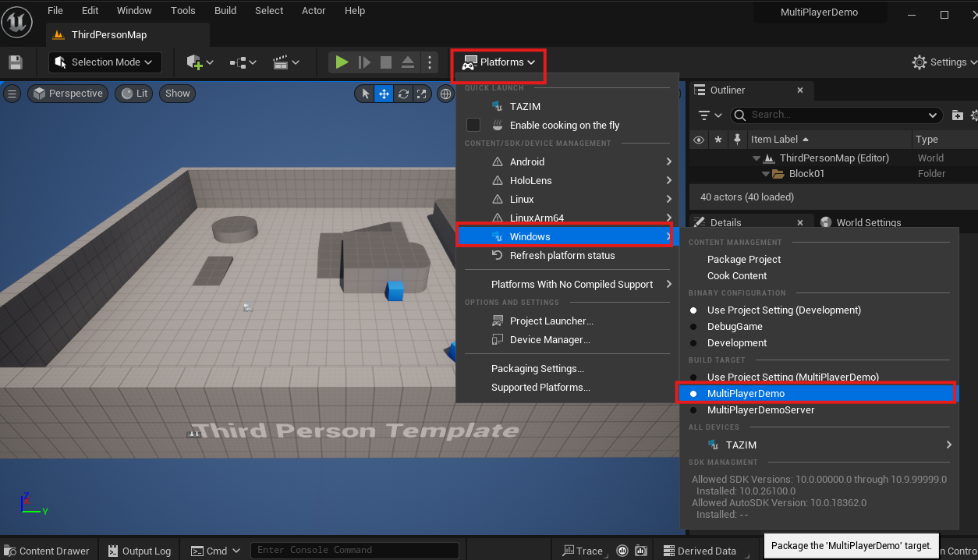Image resolution: width=978 pixels, height=560 pixels.
Task: Click the Save current level icon
Action: coord(16,62)
